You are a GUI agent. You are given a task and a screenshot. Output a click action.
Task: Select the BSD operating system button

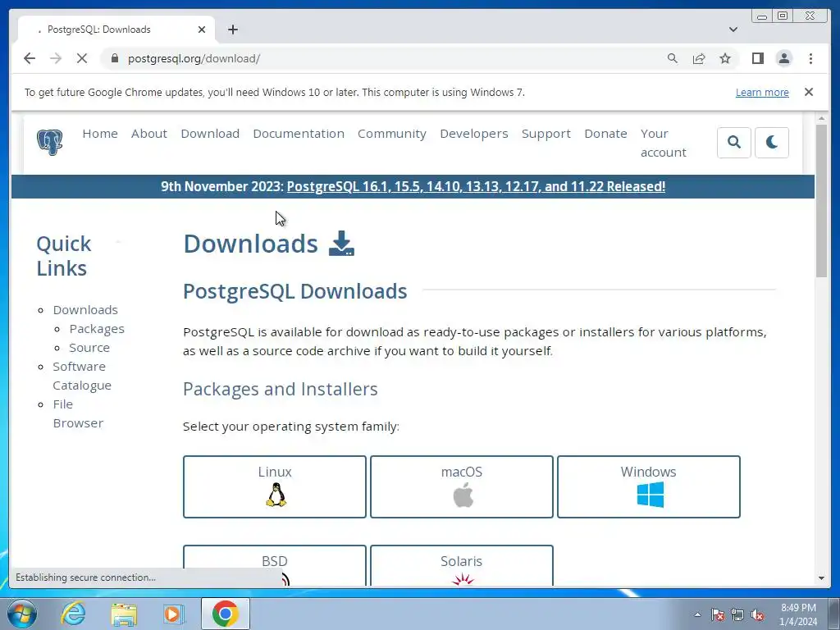[x=274, y=565]
